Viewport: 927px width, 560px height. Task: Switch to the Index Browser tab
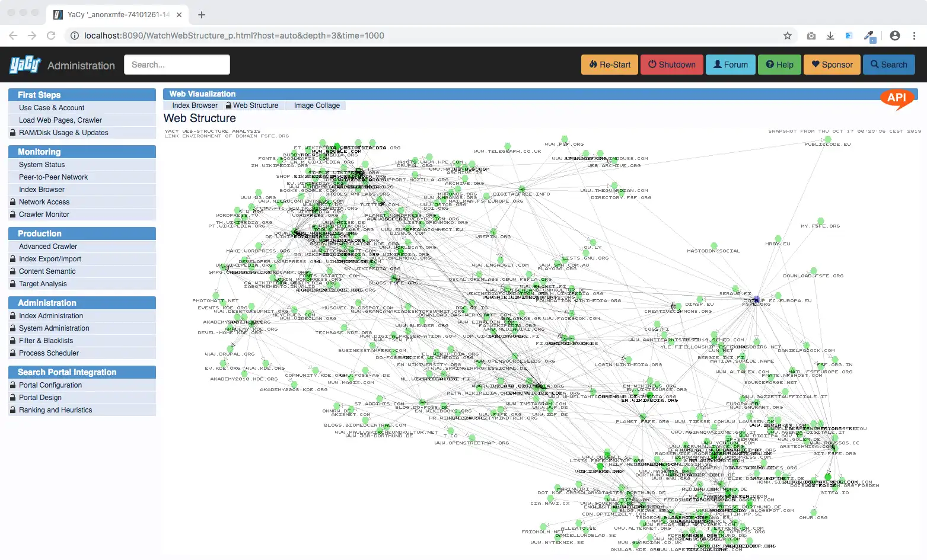195,105
